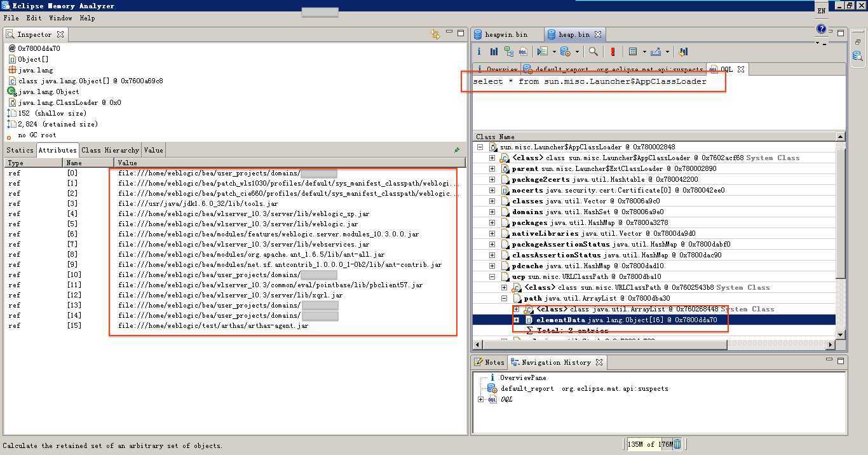Open the Help menu

pos(87,18)
